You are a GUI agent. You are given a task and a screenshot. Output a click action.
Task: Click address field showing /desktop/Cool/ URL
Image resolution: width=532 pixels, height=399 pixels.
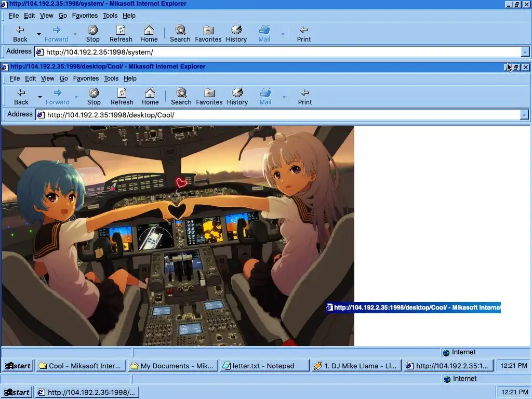[x=278, y=115]
